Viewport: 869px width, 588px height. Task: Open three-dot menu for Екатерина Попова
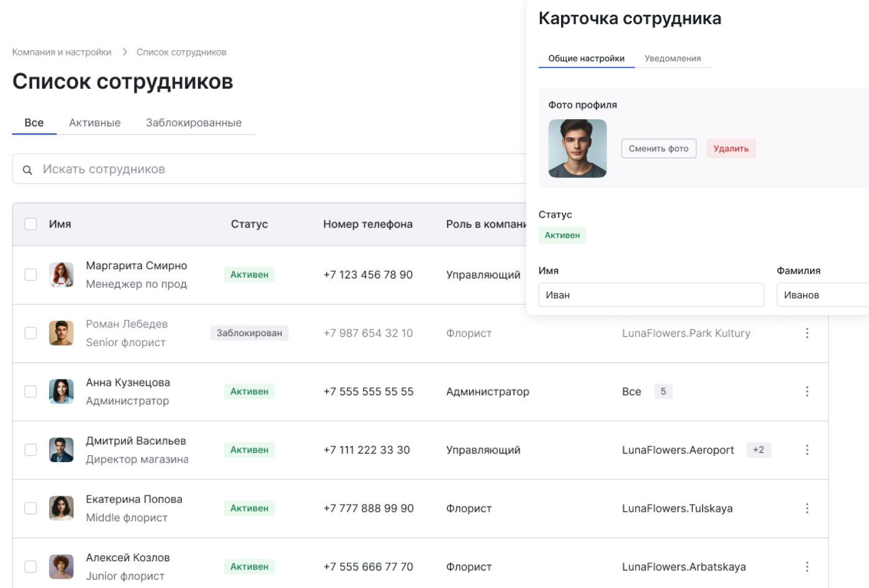(807, 508)
